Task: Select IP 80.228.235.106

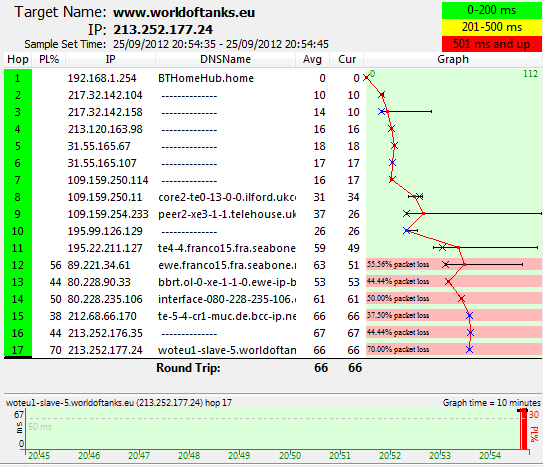Action: click(105, 299)
